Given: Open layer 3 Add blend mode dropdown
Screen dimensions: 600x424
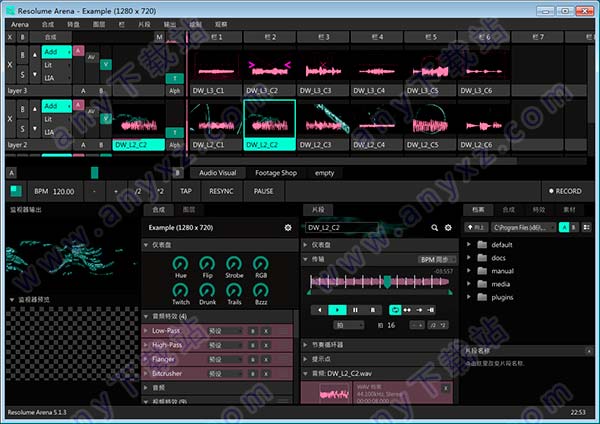Looking at the screenshot, I should tap(57, 52).
